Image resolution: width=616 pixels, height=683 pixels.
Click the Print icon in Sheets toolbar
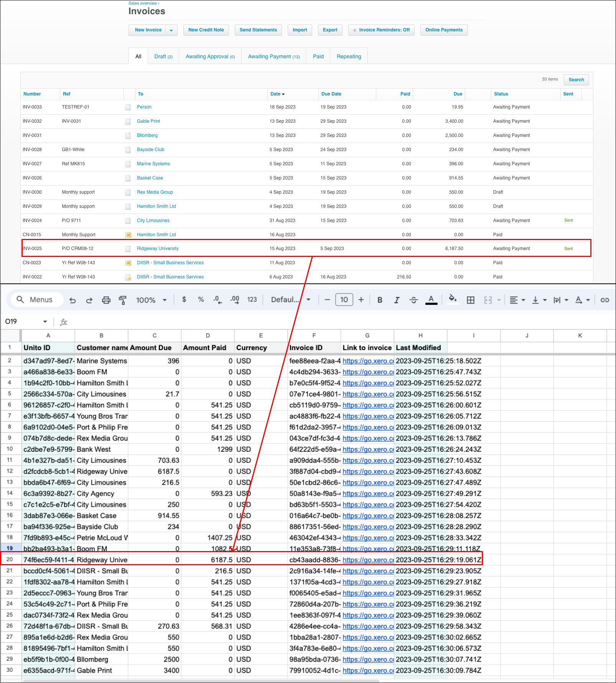[106, 300]
